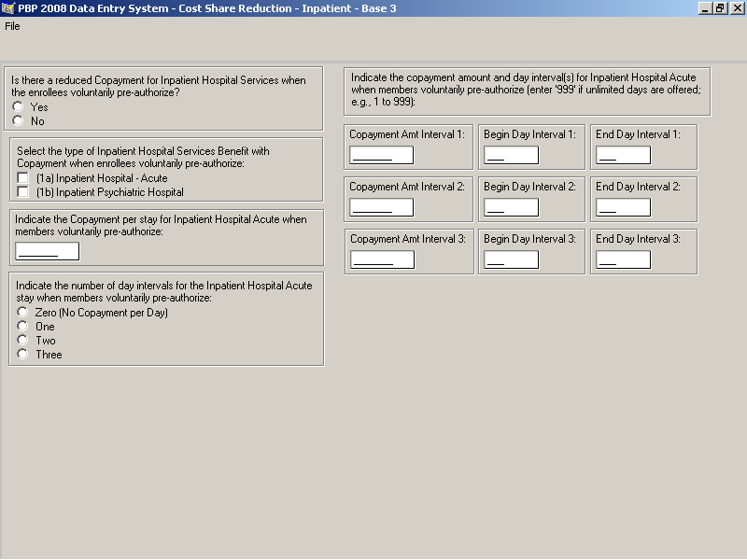The width and height of the screenshot is (747, 560).
Task: Click End Day Interval 2 field
Action: click(623, 207)
